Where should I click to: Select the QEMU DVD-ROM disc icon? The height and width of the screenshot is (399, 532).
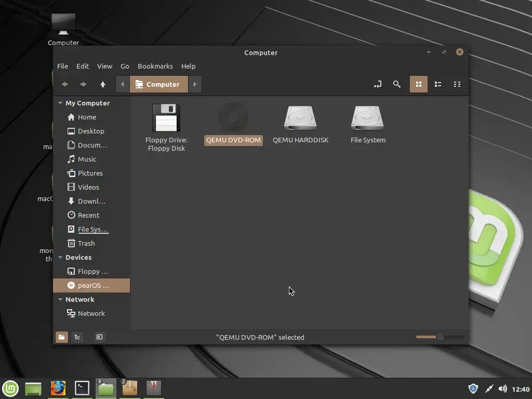tap(233, 117)
